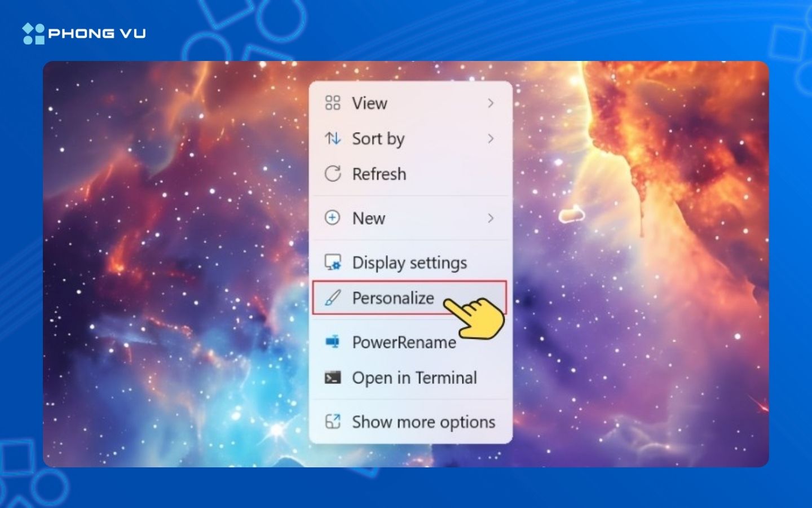Select Personalize from the context menu
The width and height of the screenshot is (812, 508).
coord(393,298)
